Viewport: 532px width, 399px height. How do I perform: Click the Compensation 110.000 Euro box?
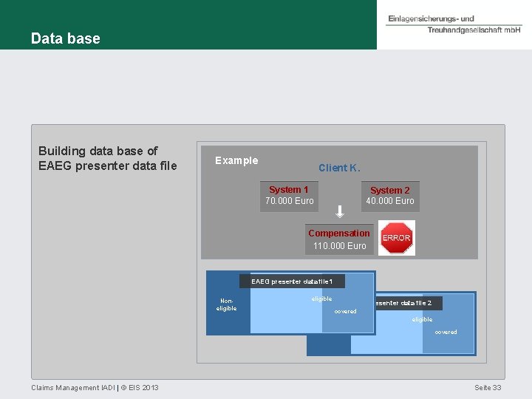click(339, 239)
